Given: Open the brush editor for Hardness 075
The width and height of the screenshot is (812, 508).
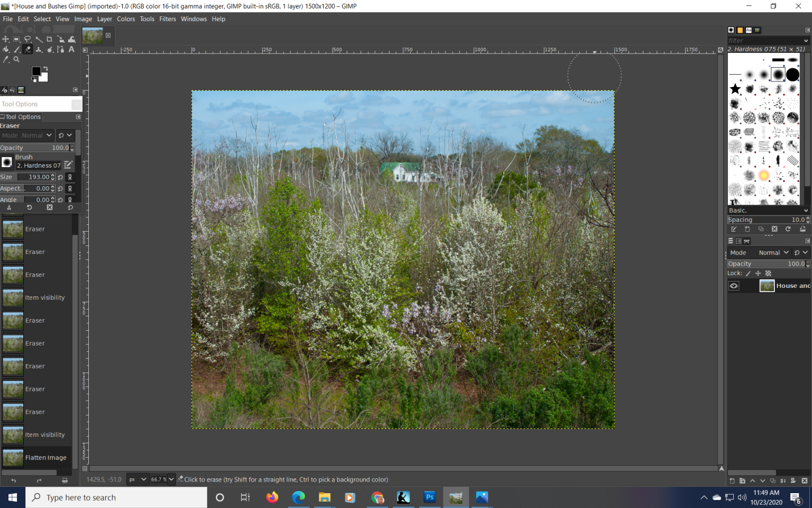Looking at the screenshot, I should [68, 165].
